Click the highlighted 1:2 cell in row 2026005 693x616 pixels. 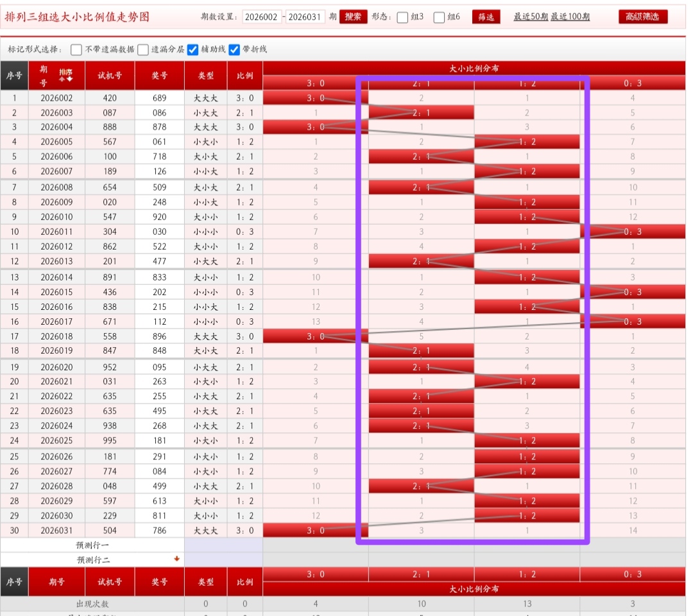(x=527, y=142)
